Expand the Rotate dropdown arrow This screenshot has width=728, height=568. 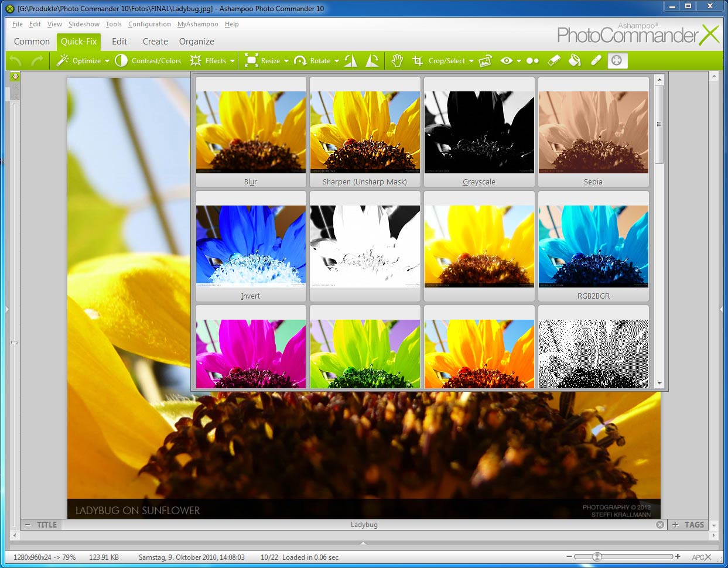(337, 61)
